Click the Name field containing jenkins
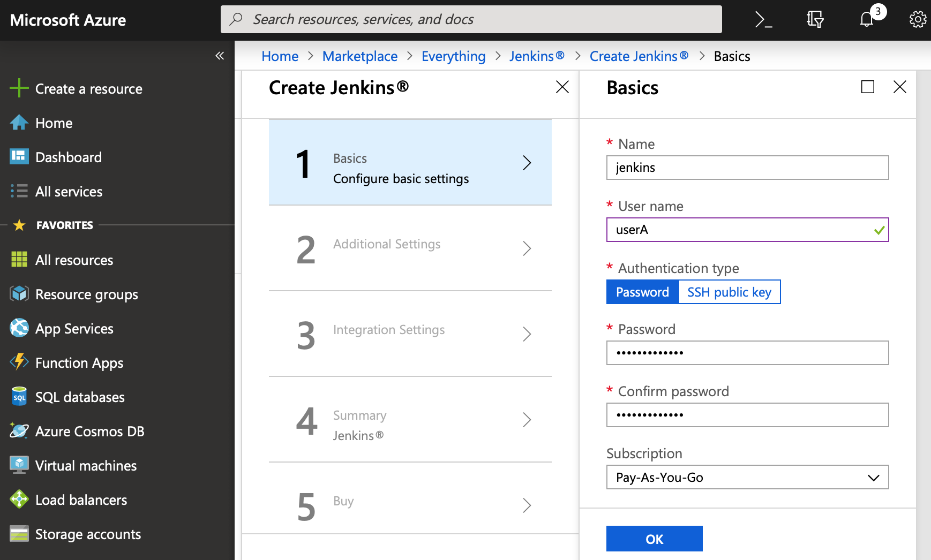 tap(747, 168)
